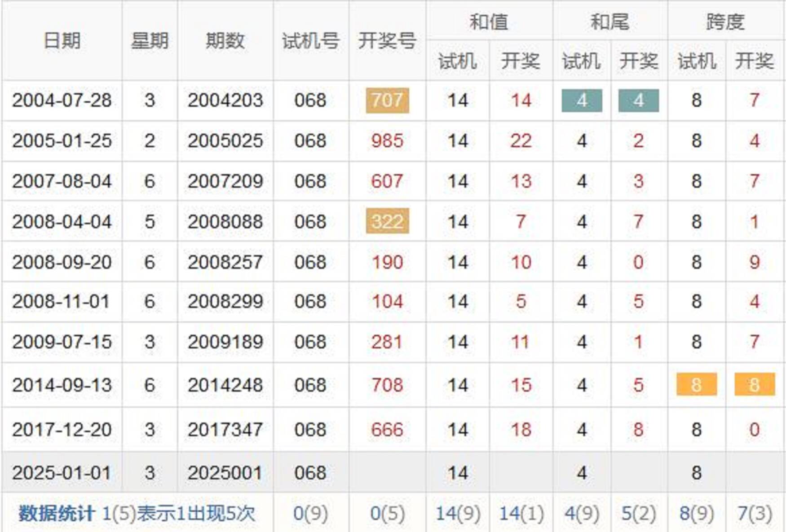This screenshot has width=786, height=532.
Task: Click the 开奖号 column header
Action: coord(387,41)
